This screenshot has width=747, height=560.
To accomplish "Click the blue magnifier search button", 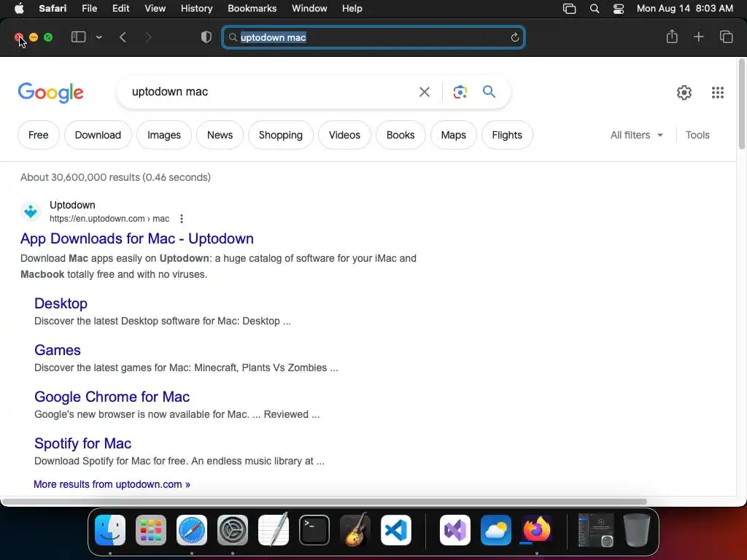I will point(489,91).
